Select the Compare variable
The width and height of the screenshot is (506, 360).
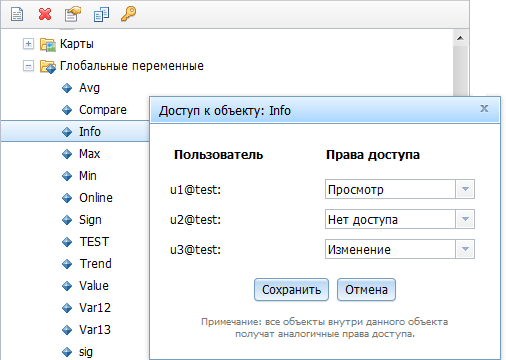103,110
